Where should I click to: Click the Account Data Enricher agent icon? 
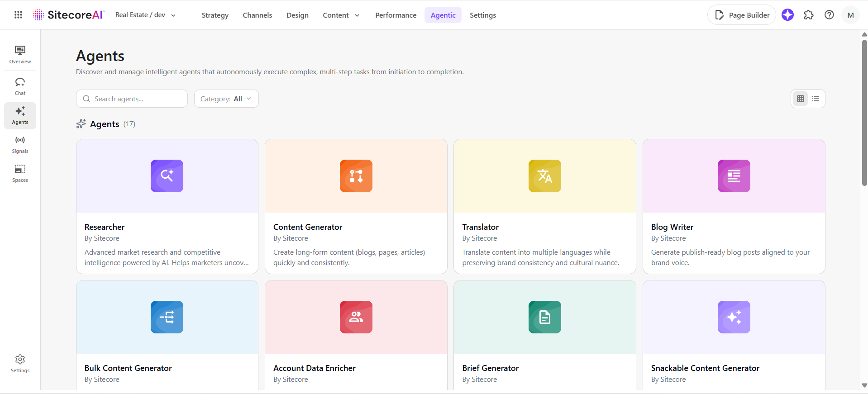coord(356,317)
